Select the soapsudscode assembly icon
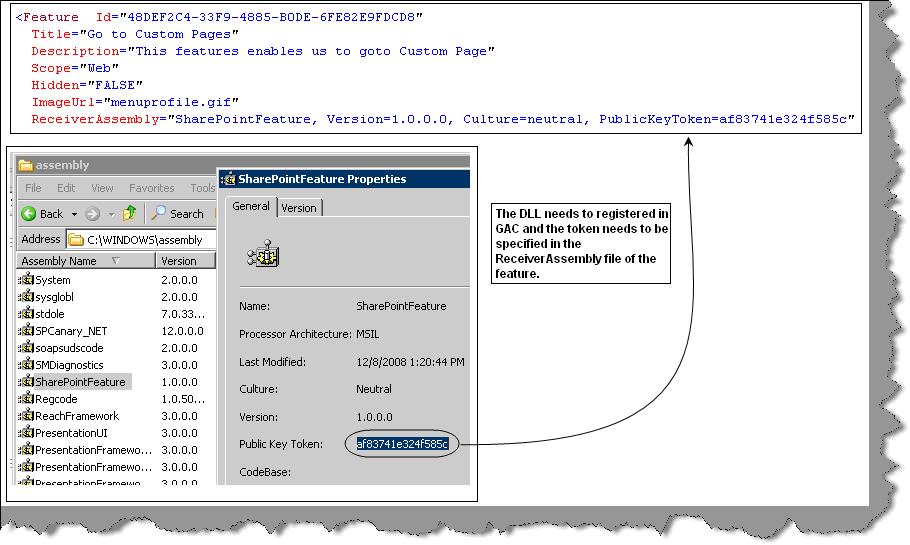The height and width of the screenshot is (545, 910). (x=26, y=348)
